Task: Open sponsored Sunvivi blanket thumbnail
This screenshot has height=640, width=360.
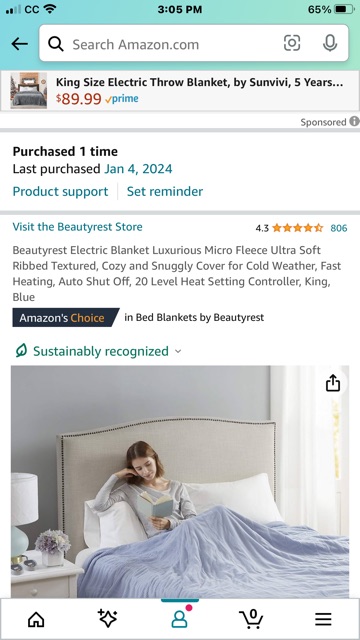Action: coord(29,91)
